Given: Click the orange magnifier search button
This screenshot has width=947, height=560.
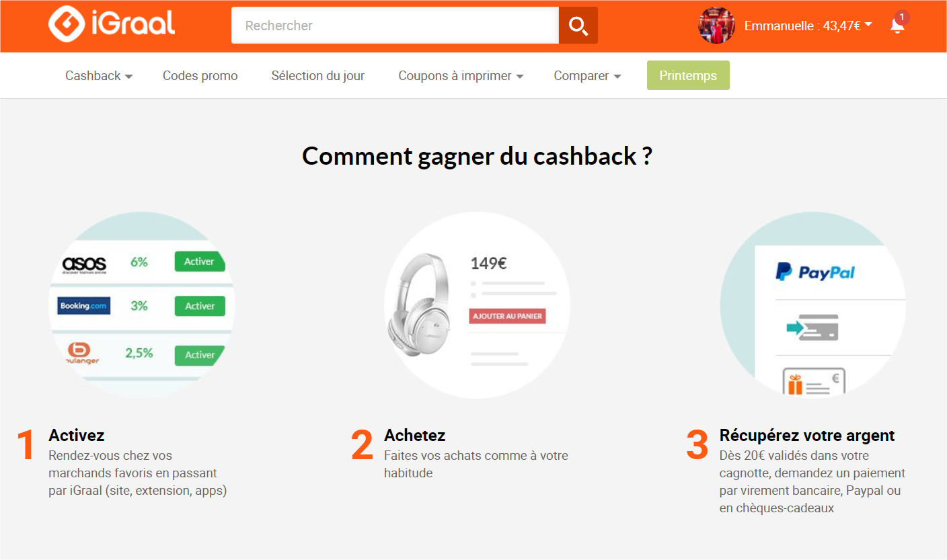Looking at the screenshot, I should [578, 26].
